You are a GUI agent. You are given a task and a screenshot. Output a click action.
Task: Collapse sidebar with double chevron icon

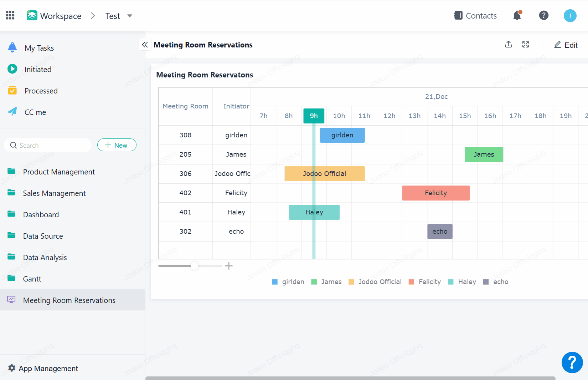coord(145,45)
